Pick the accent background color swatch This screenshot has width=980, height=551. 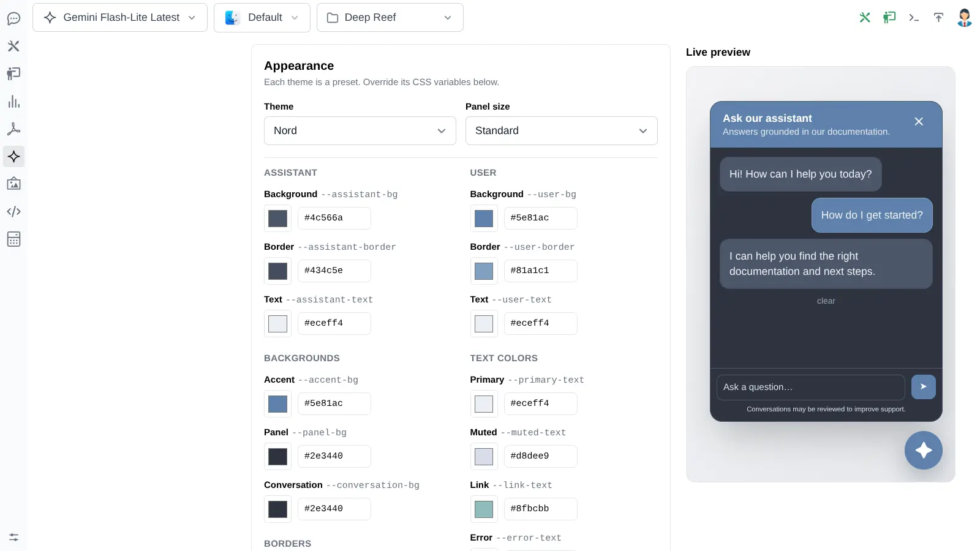point(278,404)
